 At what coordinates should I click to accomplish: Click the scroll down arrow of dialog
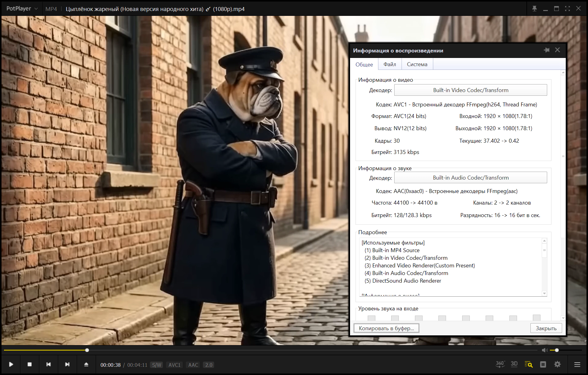click(563, 318)
